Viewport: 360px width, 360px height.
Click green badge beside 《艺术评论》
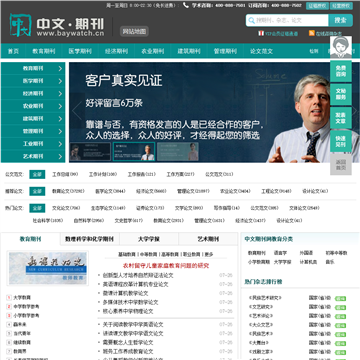340,316
